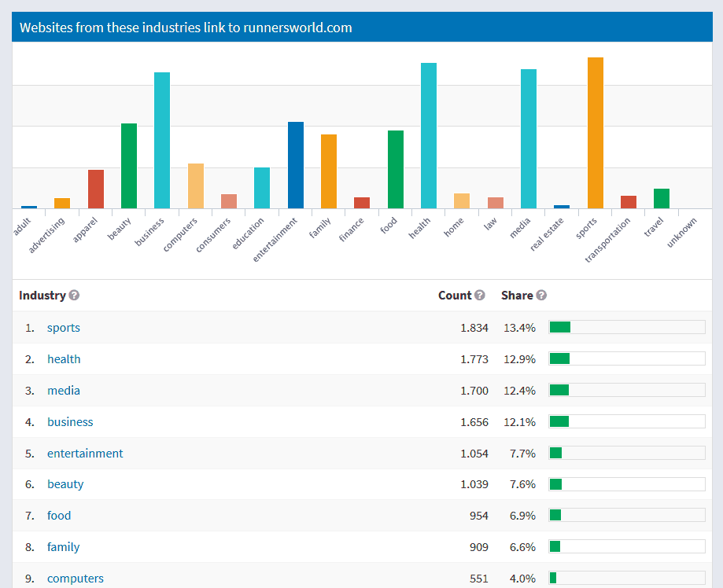Open the sports industry link
The width and height of the screenshot is (723, 588).
pyautogui.click(x=63, y=328)
